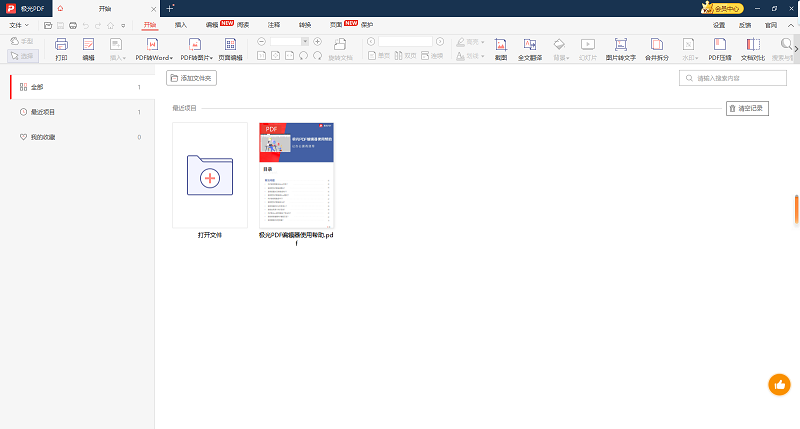
Task: Open the Edit (编辑) tool in ribbon
Action: (x=88, y=49)
